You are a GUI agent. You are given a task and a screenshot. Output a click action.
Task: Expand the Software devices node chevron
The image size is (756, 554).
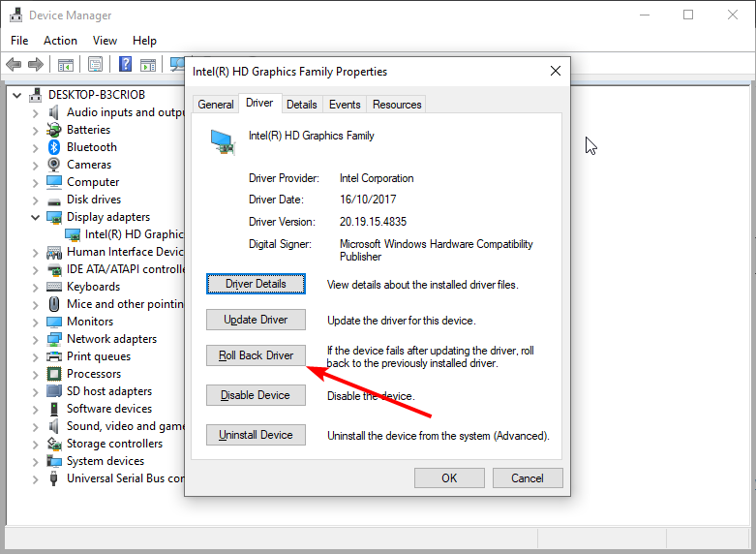[x=35, y=410]
